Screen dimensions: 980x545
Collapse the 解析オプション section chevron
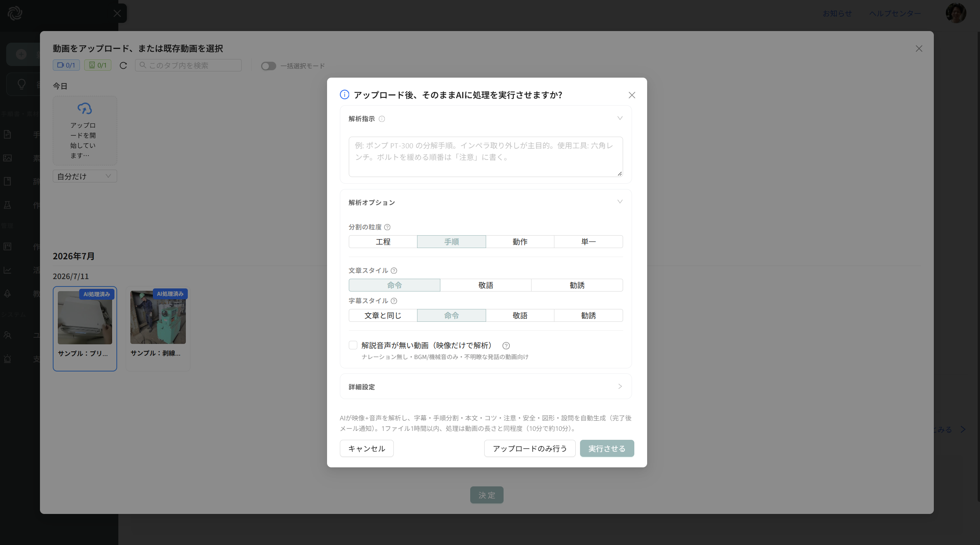click(620, 202)
